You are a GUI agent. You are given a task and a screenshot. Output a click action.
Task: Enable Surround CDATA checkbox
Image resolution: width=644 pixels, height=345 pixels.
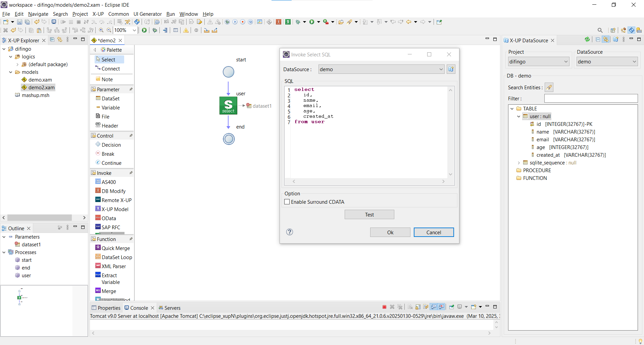pos(287,202)
